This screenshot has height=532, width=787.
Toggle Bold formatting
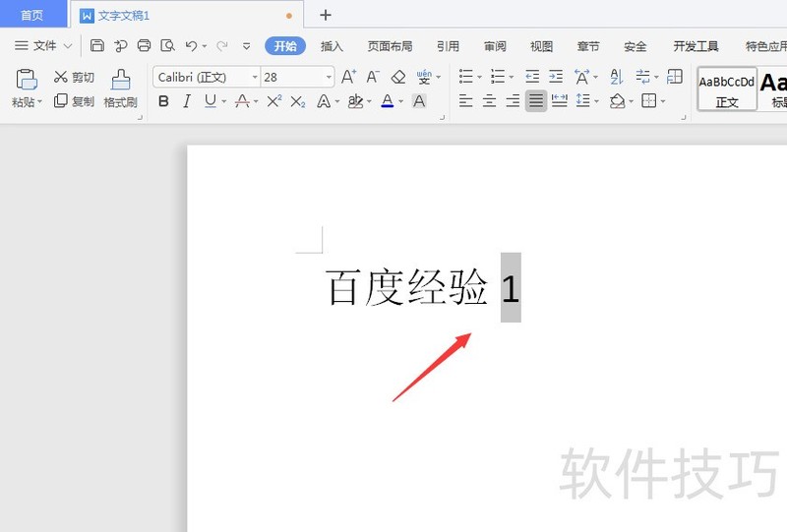(163, 101)
